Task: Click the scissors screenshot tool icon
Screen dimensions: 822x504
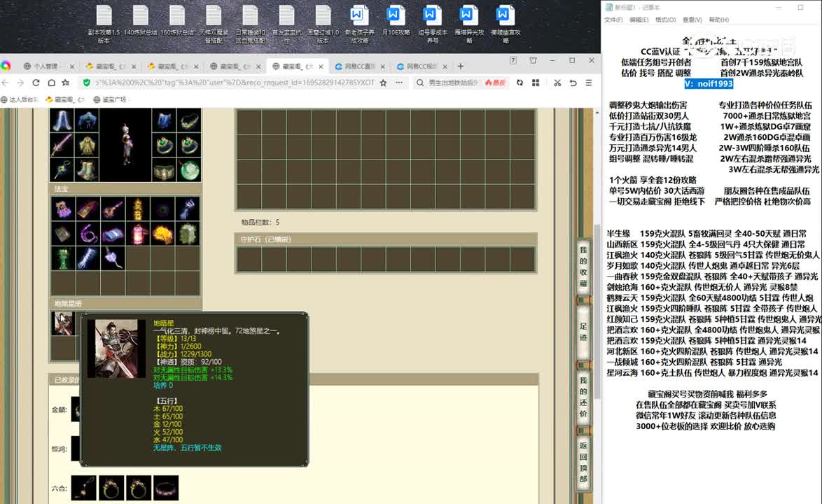Action: click(557, 83)
